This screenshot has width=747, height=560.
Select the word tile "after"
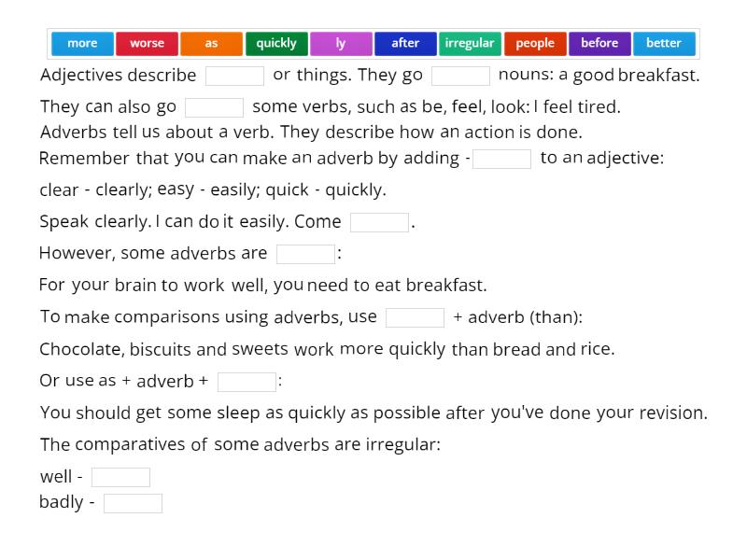(x=405, y=43)
